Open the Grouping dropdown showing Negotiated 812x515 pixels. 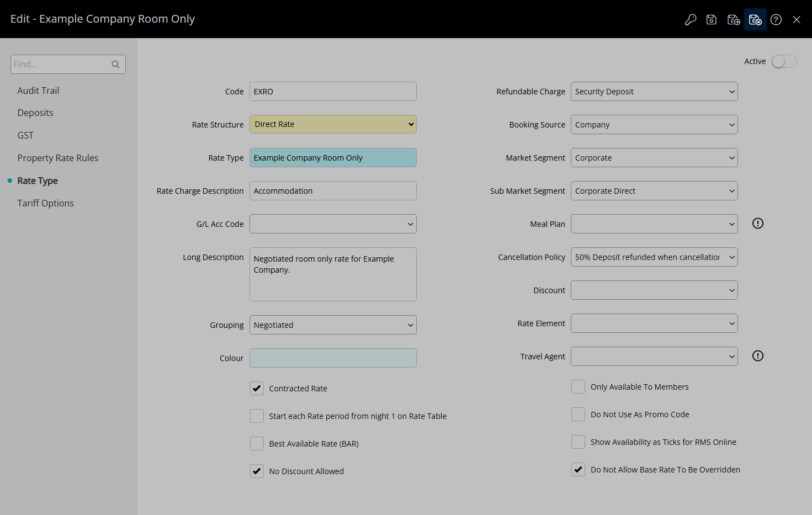click(333, 325)
